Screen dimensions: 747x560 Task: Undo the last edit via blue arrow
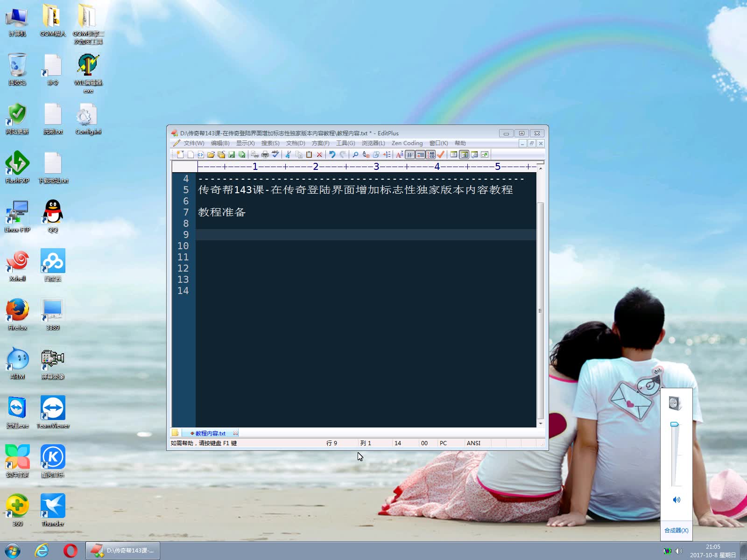(x=332, y=154)
